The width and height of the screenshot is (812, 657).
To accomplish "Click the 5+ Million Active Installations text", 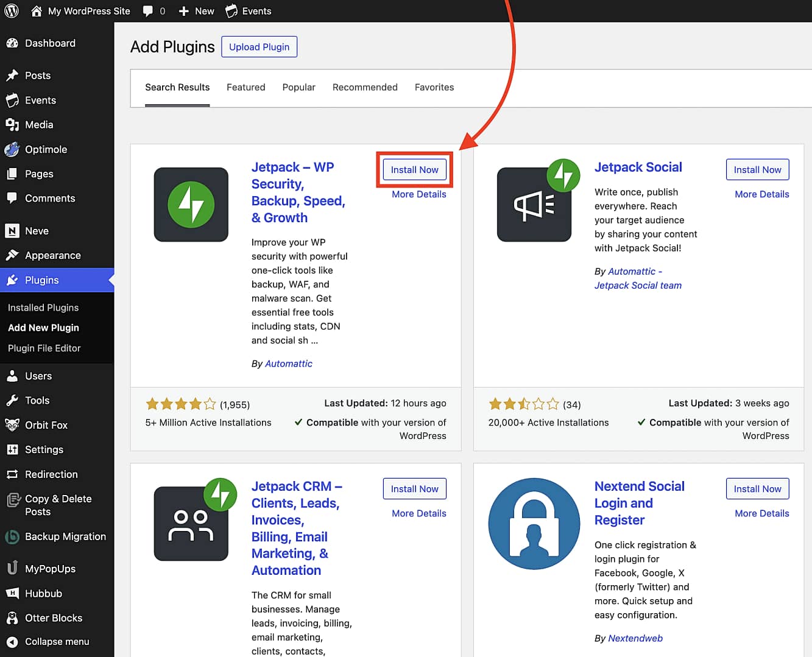I will coord(208,423).
